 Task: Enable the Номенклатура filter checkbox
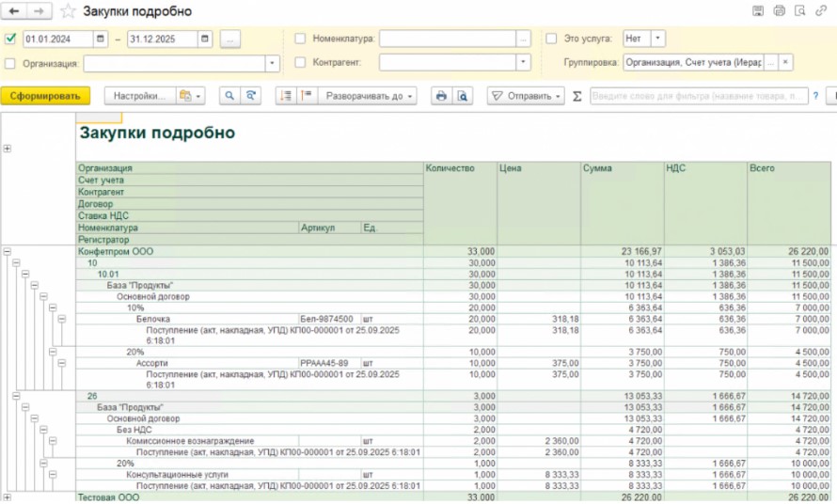click(x=300, y=39)
